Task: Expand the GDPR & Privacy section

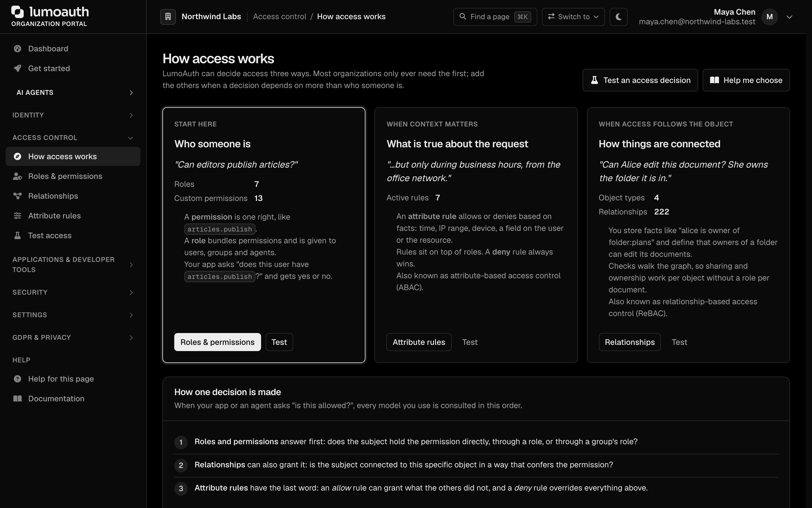Action: click(x=73, y=337)
